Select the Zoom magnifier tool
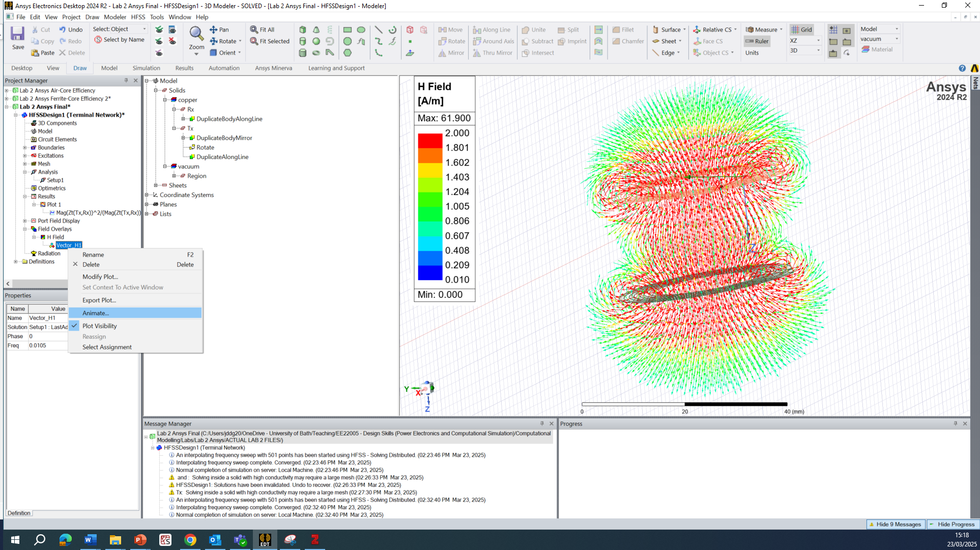Screen dimensions: 980x550 tap(196, 34)
